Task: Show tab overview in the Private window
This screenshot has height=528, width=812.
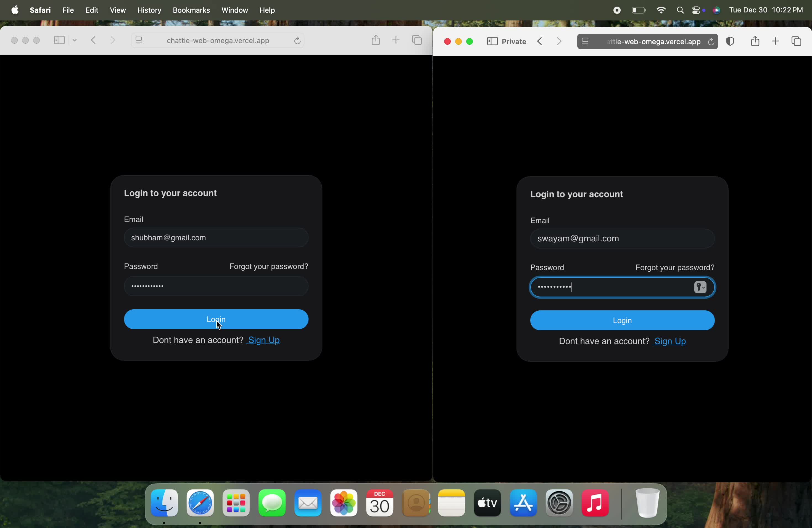Action: (x=796, y=42)
